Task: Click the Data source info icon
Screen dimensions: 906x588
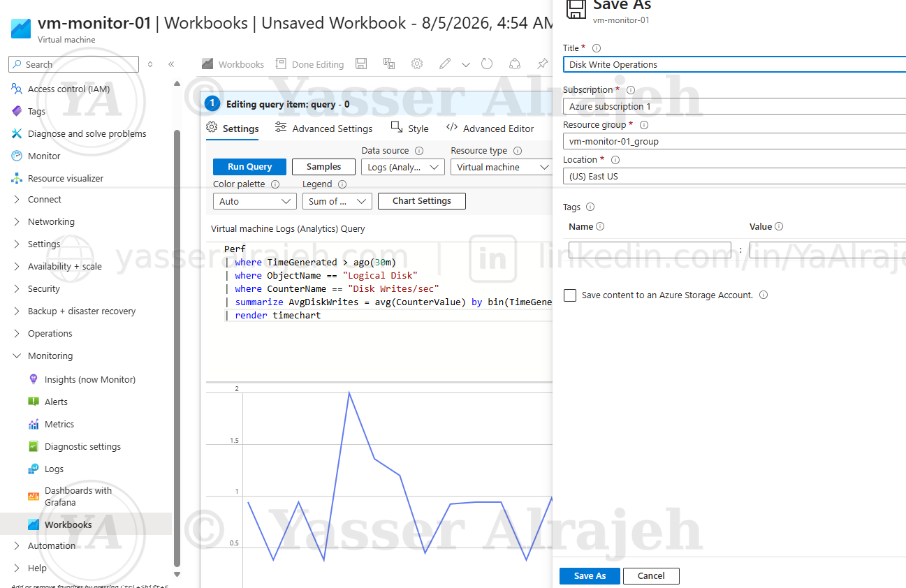Action: point(419,151)
